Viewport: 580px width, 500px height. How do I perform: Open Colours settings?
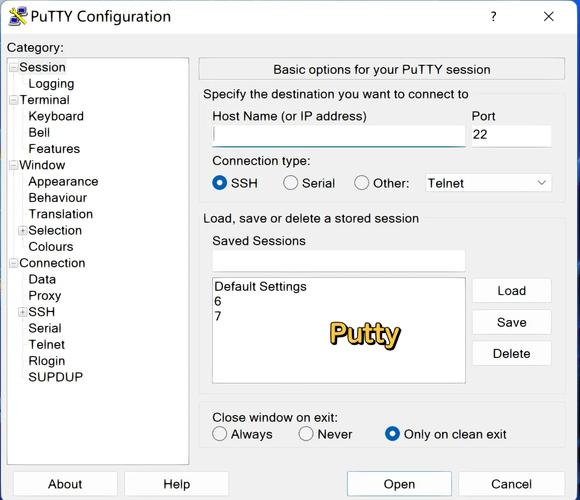point(51,247)
